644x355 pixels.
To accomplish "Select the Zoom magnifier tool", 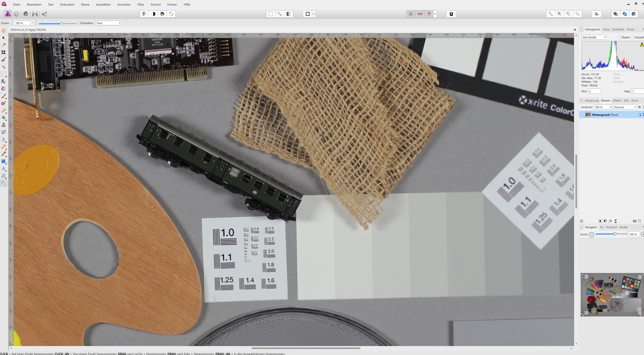I will (4, 183).
